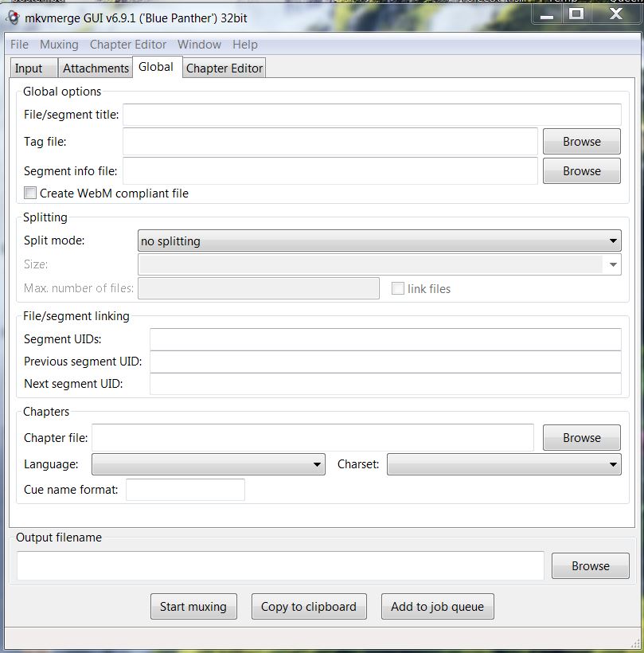Open the File menu
This screenshot has height=653, width=644.
[x=19, y=44]
